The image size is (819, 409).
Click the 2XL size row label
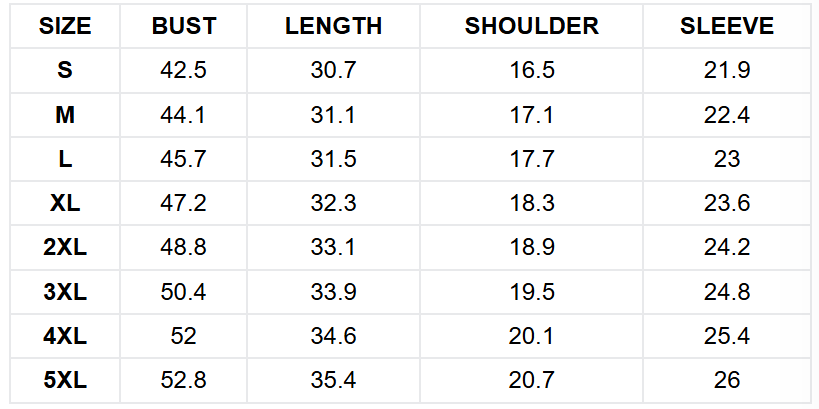click(x=65, y=247)
